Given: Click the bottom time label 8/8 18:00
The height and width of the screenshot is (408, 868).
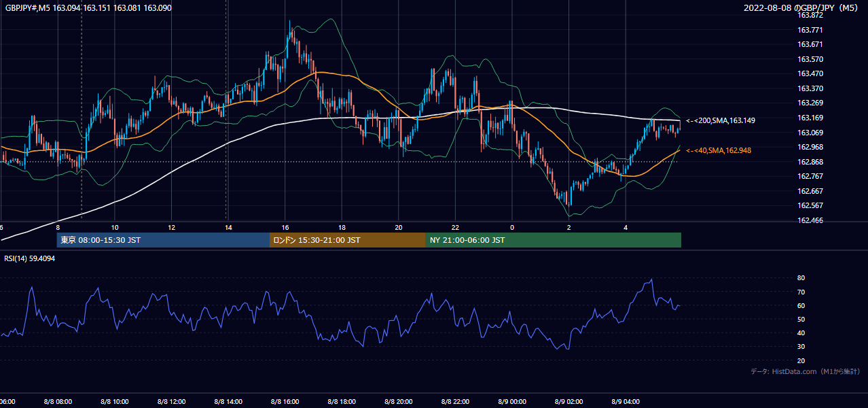Looking at the screenshot, I should point(342,402).
